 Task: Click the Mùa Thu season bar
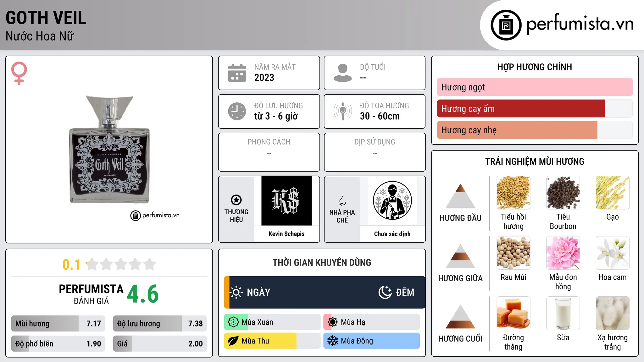(272, 341)
